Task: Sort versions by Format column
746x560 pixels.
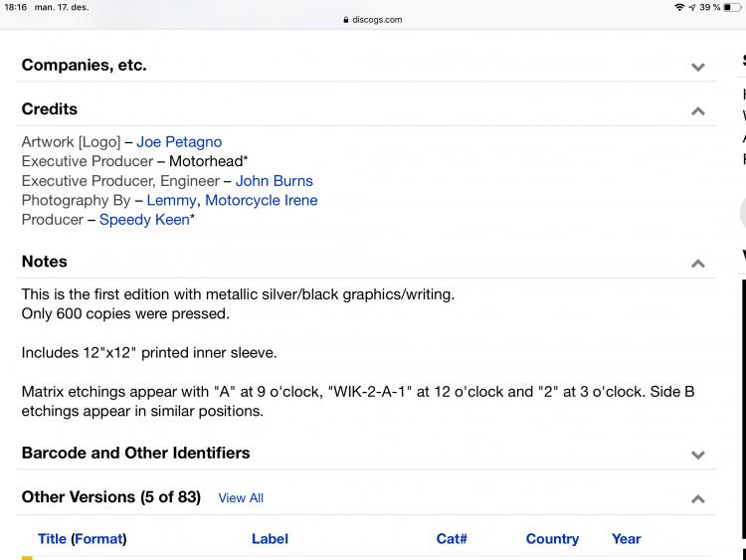Action: (98, 539)
